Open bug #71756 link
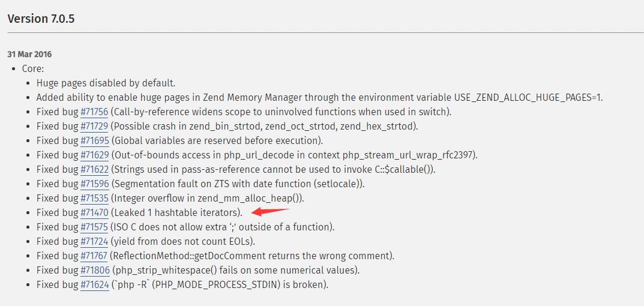Image resolution: width=644 pixels, height=306 pixels. pos(95,112)
